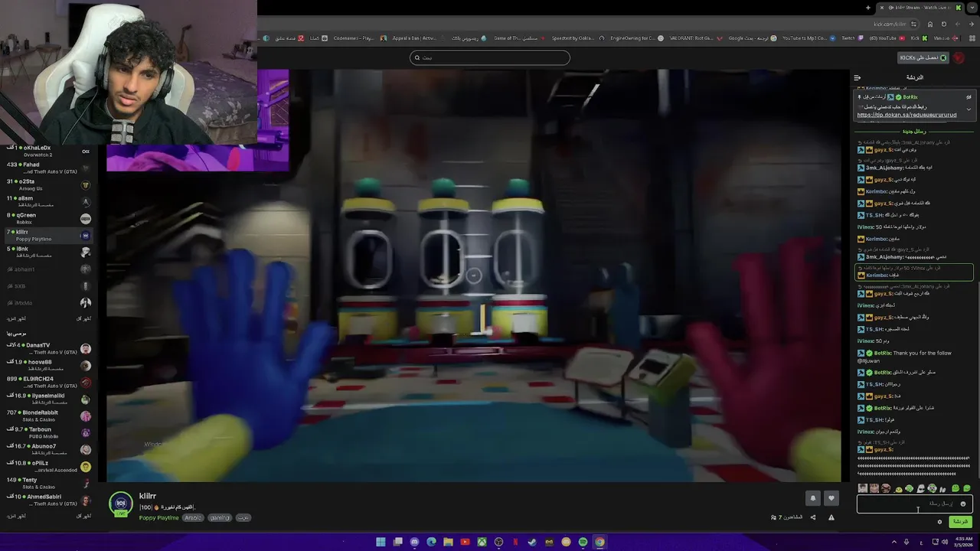Viewport: 980px width, 551px height.
Task: Click the Get KICKs green button
Action: coord(923,57)
